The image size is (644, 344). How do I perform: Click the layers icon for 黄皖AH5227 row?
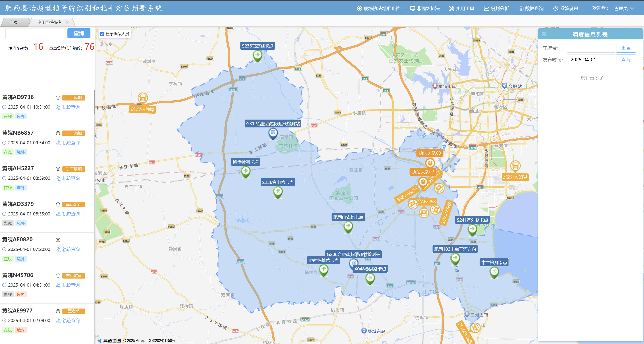(58, 169)
